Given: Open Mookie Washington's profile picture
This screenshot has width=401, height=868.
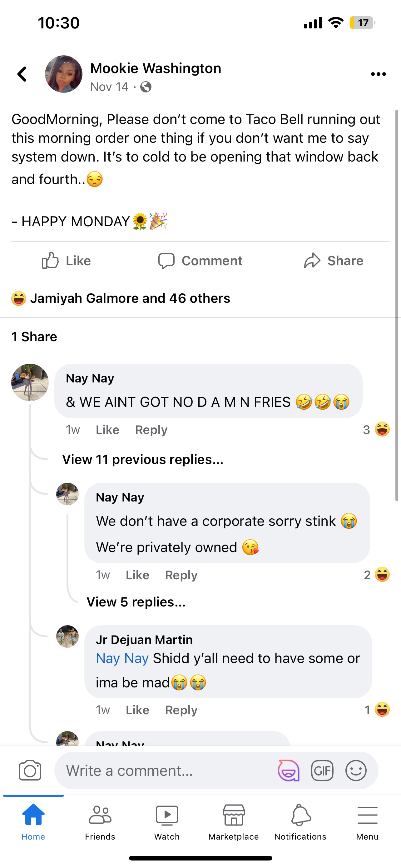Looking at the screenshot, I should click(x=64, y=74).
